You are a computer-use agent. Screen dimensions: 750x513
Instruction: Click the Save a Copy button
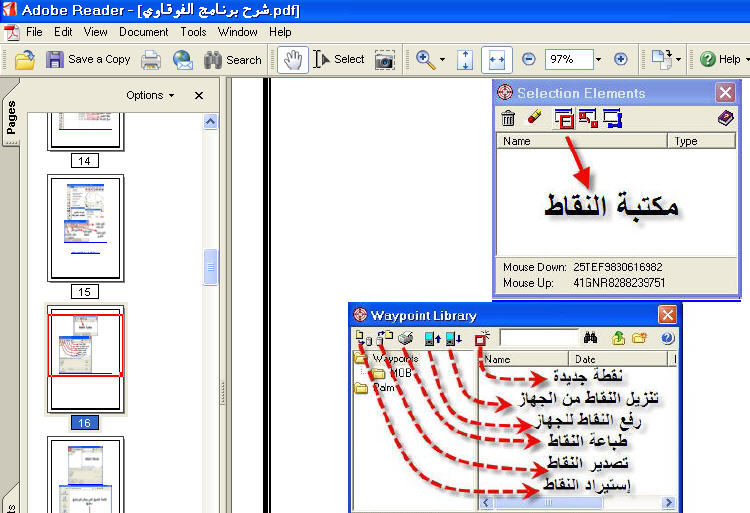click(88, 59)
